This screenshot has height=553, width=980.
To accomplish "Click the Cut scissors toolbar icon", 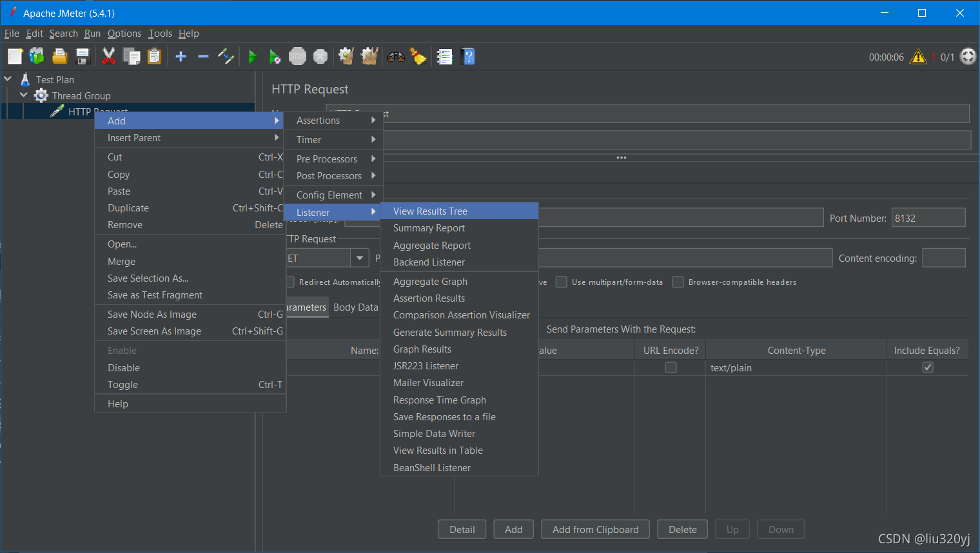I will click(x=109, y=57).
